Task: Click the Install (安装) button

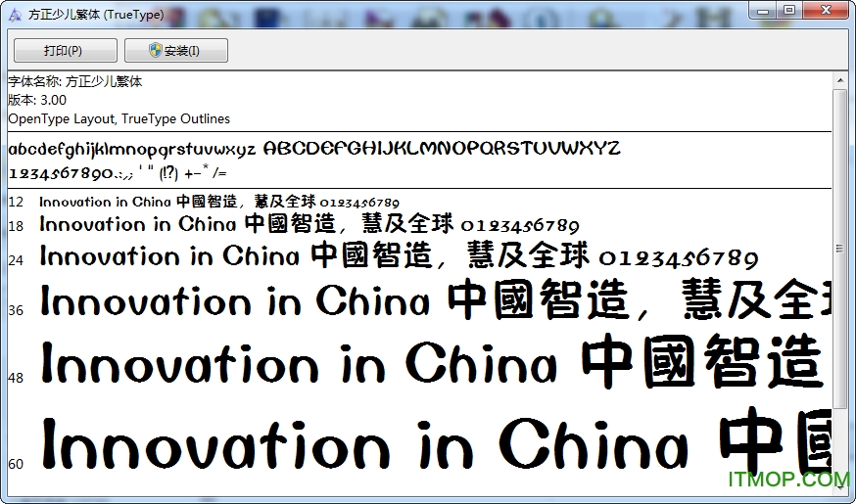Action: [x=175, y=51]
